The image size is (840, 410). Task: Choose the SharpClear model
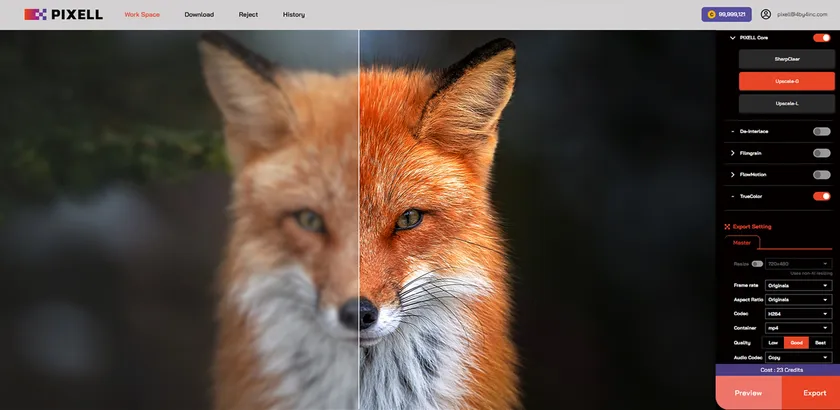(x=786, y=59)
